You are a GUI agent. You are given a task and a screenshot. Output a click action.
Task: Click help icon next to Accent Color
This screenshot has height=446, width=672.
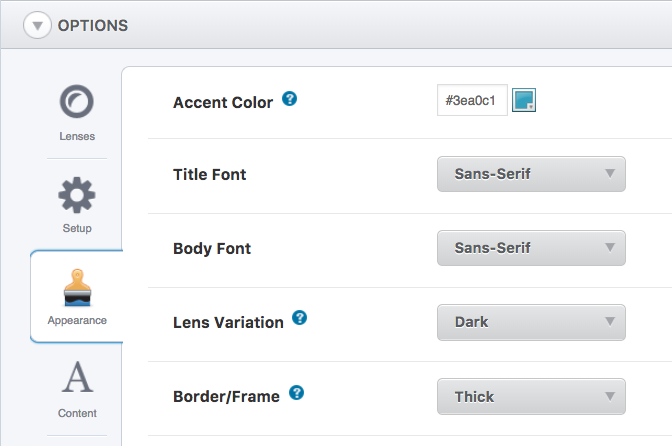click(x=290, y=99)
